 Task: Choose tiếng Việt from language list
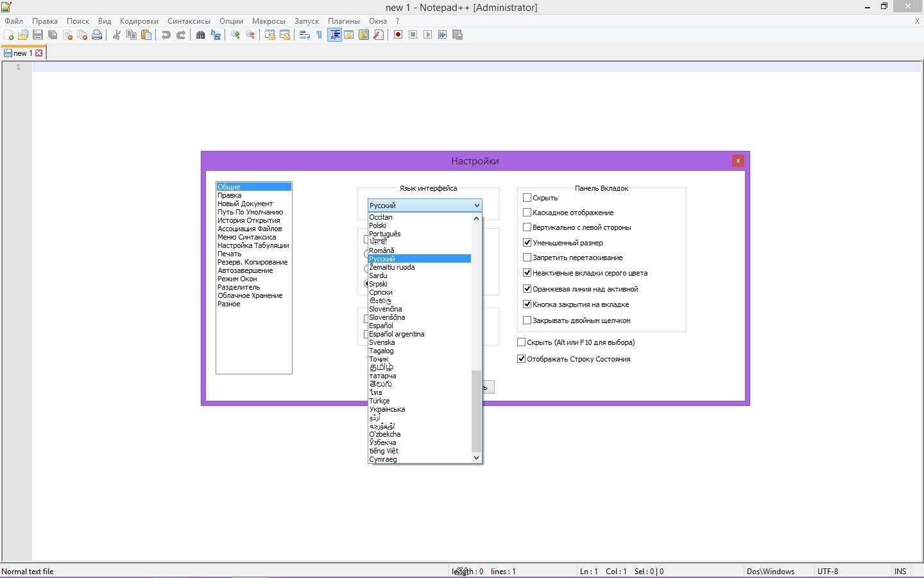point(420,451)
